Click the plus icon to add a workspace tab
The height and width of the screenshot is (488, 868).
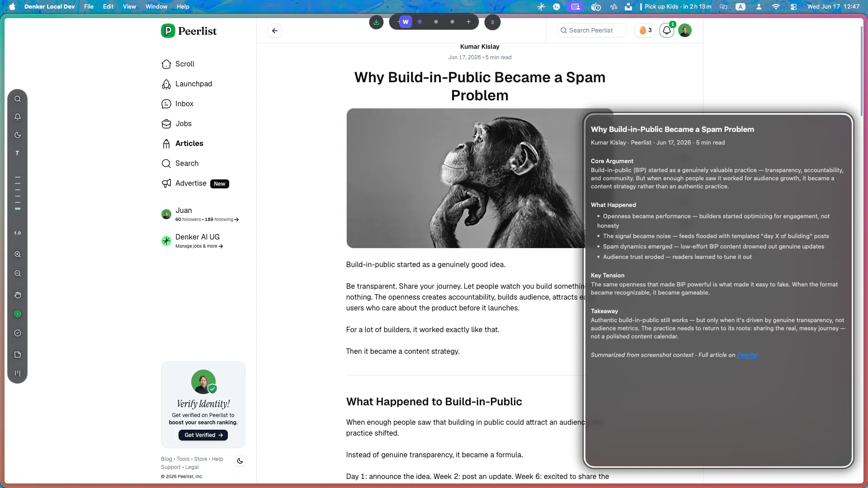(x=469, y=22)
